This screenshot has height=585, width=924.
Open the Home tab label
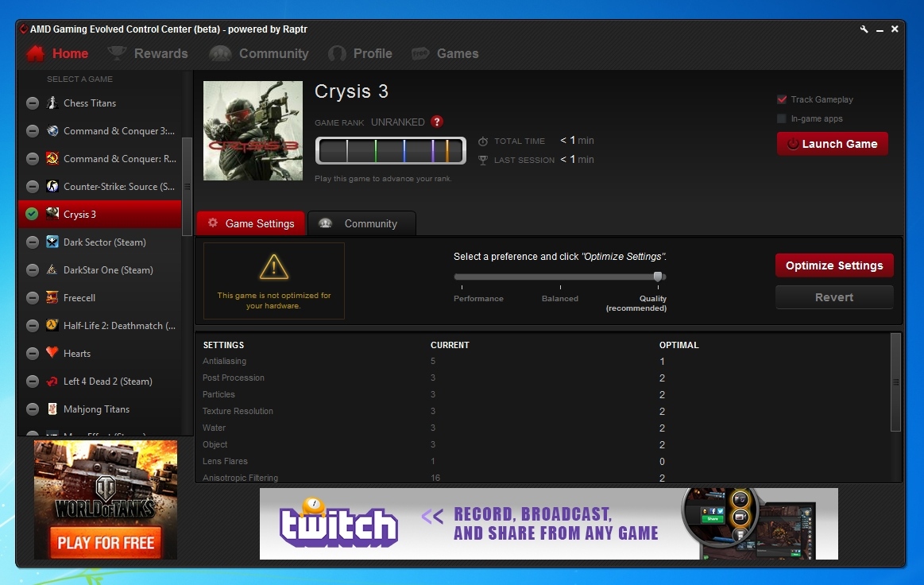point(70,54)
